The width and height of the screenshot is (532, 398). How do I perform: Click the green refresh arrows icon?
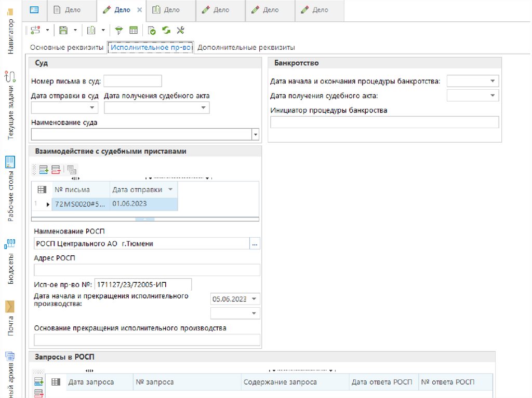point(166,30)
